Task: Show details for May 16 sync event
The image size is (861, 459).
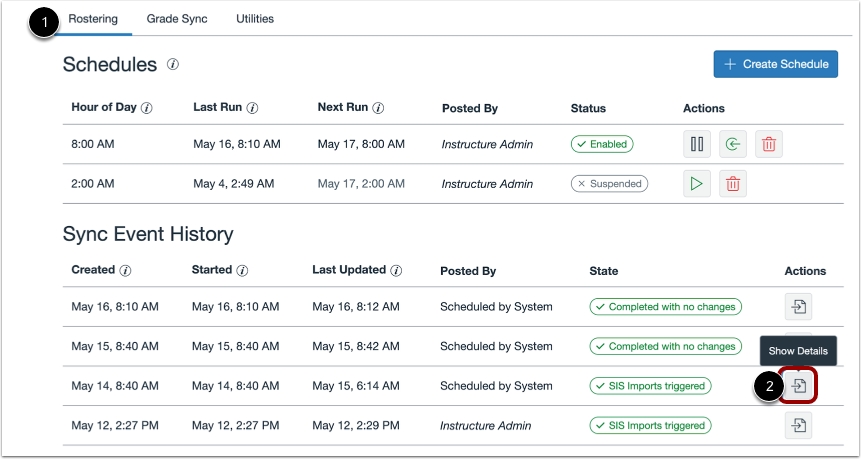Action: [798, 307]
